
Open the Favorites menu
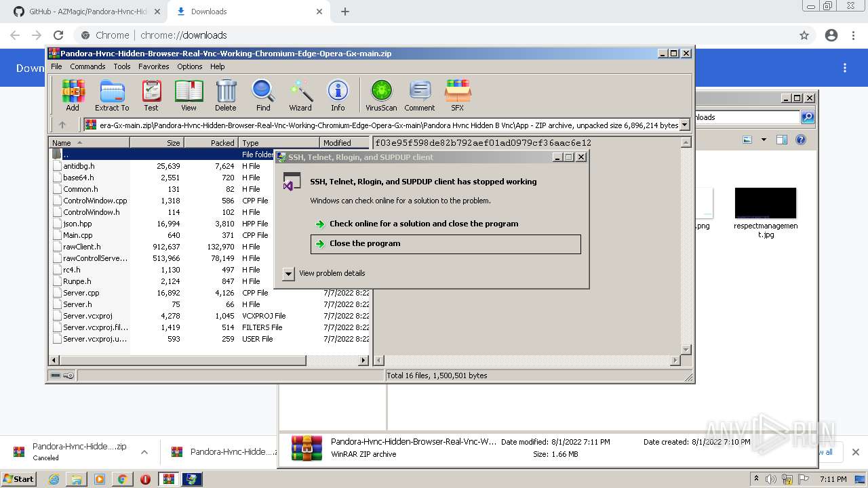[x=154, y=66]
